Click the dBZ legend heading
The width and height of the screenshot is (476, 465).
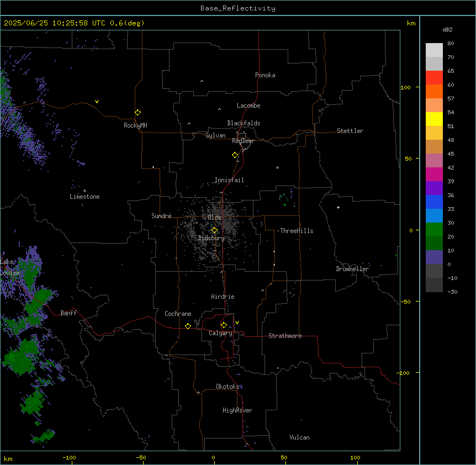pyautogui.click(x=447, y=30)
